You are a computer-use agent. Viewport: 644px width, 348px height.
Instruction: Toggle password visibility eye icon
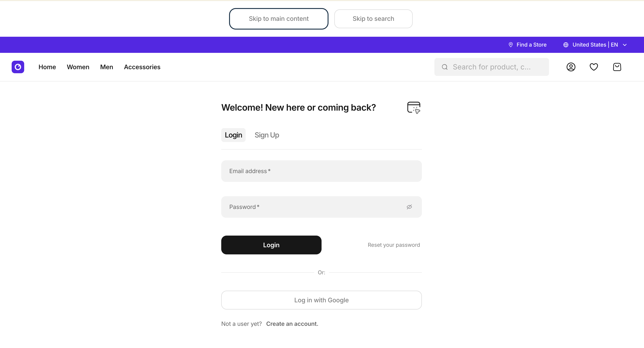coord(409,207)
